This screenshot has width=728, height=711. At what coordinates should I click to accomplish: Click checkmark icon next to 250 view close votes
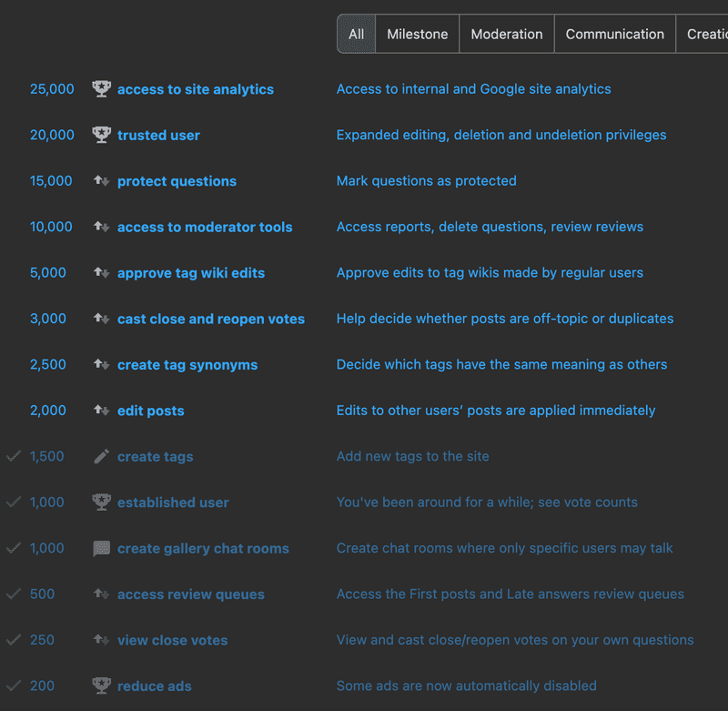[14, 640]
